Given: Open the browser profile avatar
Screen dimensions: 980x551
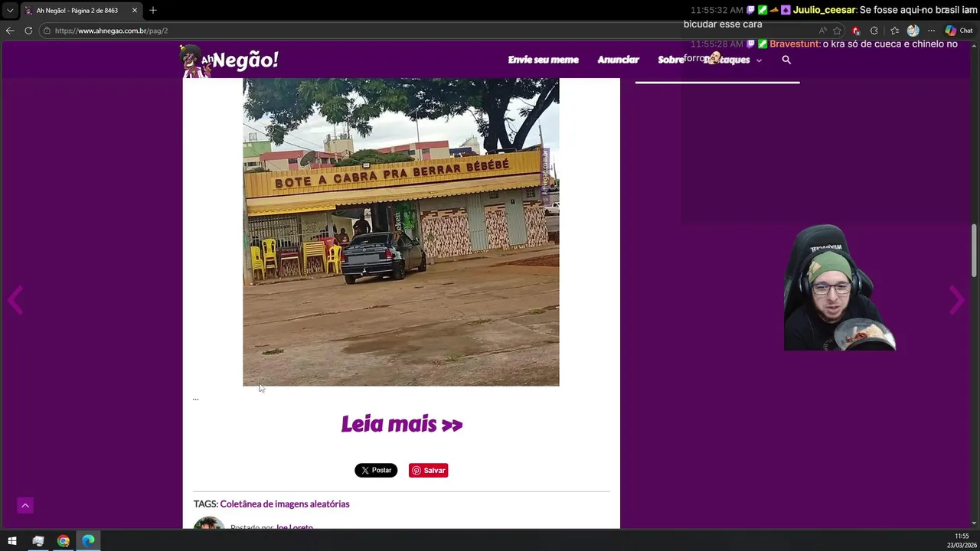Looking at the screenshot, I should [x=913, y=31].
